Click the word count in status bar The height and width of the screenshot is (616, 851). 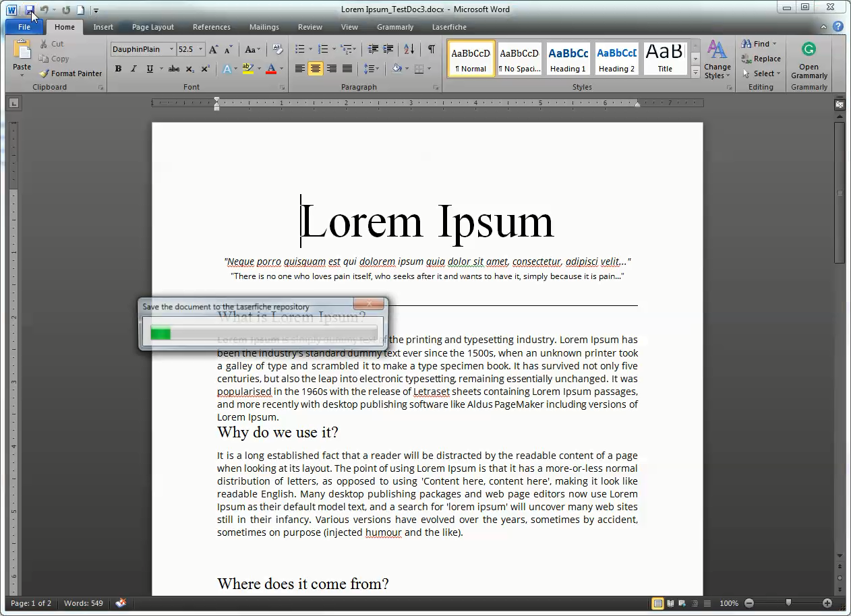click(84, 603)
